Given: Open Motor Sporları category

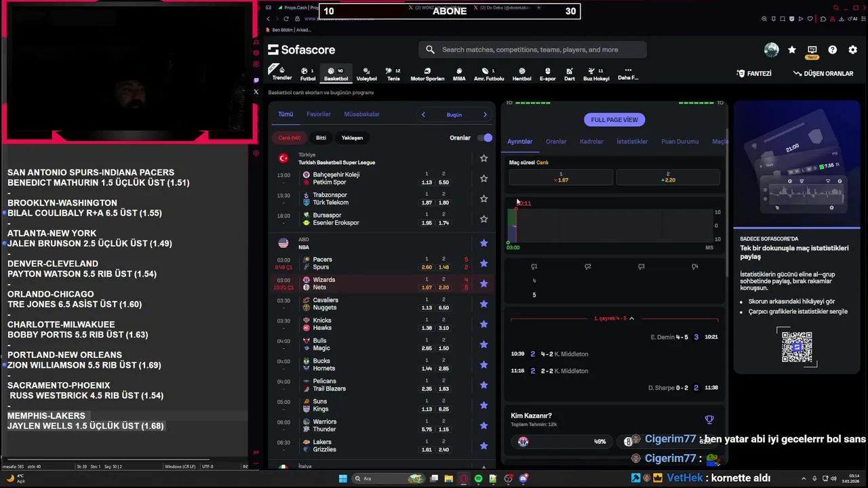Looking at the screenshot, I should click(427, 74).
